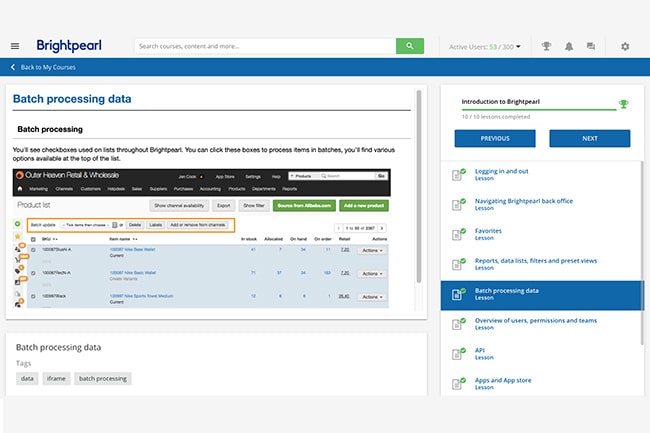Click the NEXT lesson button

point(590,138)
